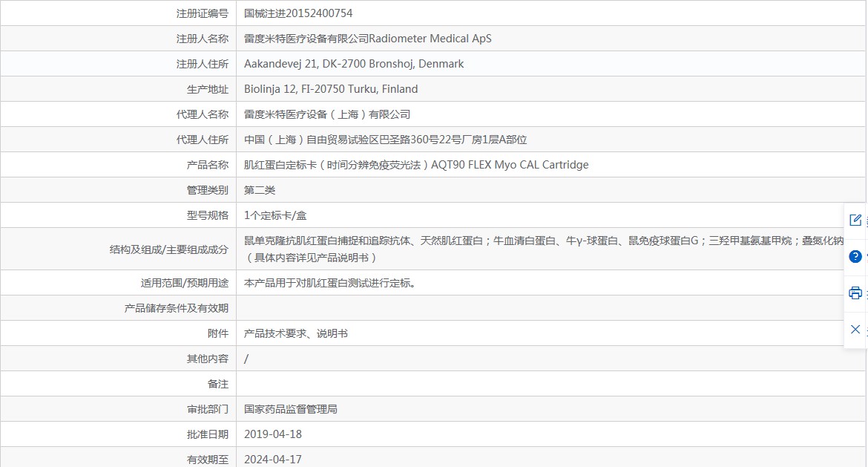Close the floating side toolbar with the X icon

click(855, 329)
